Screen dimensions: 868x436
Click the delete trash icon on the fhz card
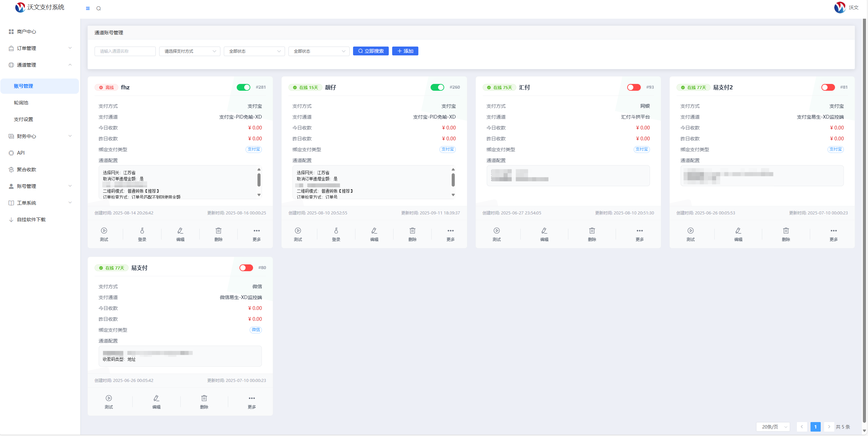(x=218, y=231)
